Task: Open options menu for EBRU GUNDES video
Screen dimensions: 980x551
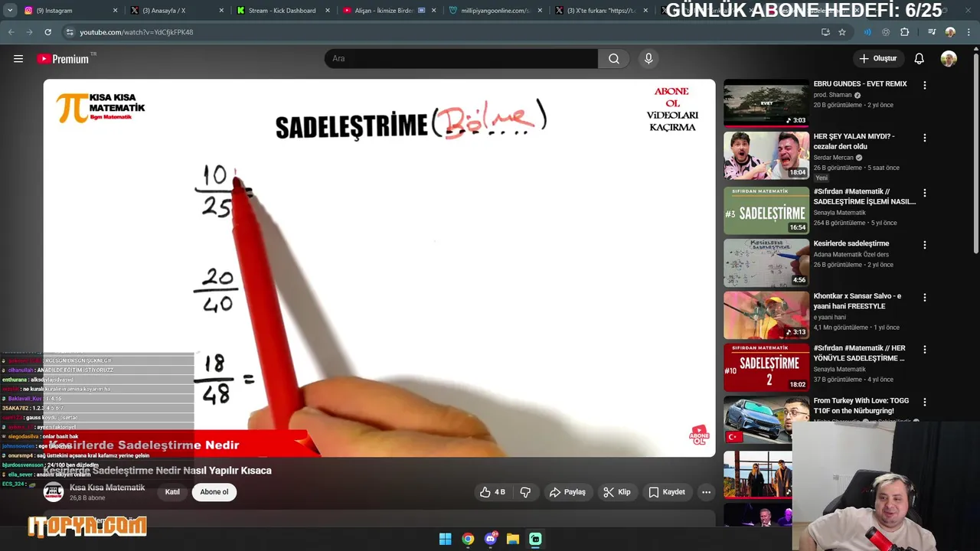Action: [924, 86]
